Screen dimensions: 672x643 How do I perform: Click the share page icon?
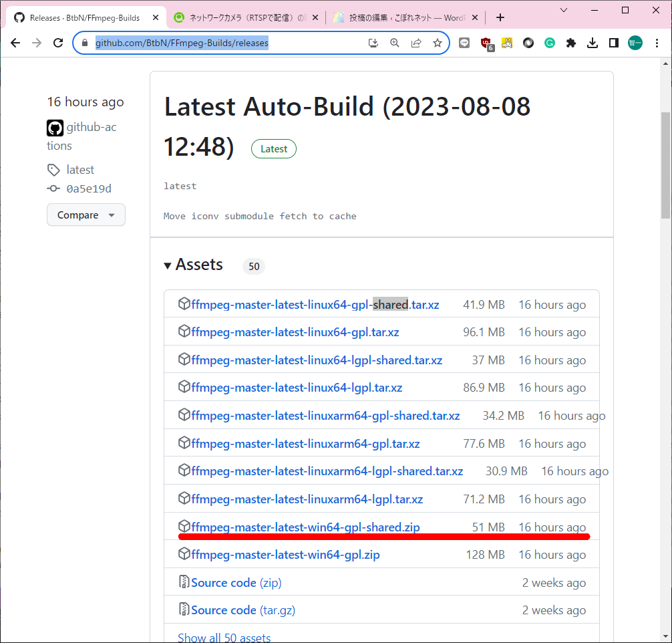[x=416, y=43]
